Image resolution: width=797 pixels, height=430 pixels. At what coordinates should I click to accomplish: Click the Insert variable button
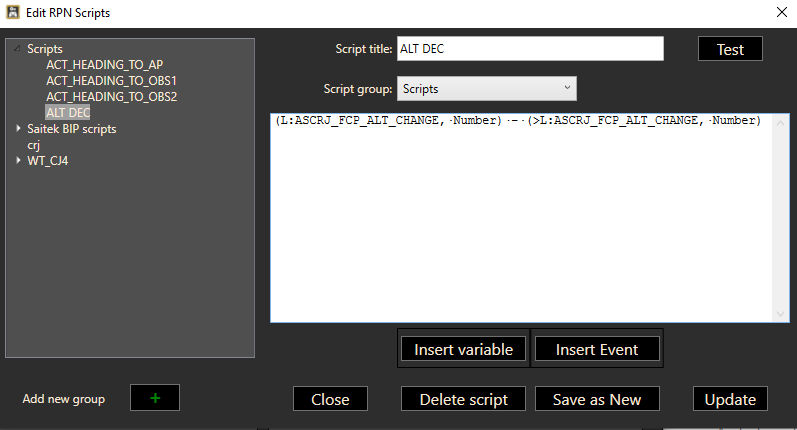click(463, 349)
